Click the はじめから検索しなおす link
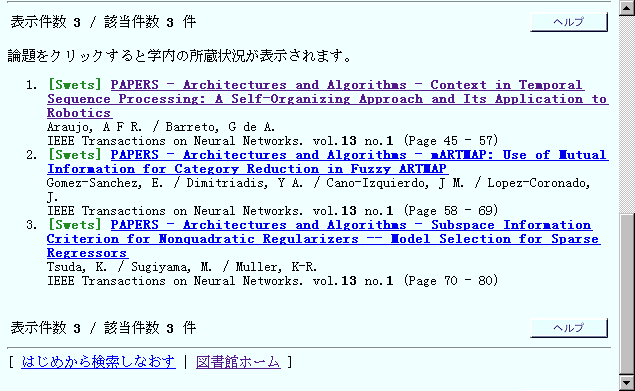This screenshot has width=635, height=391. point(98,361)
